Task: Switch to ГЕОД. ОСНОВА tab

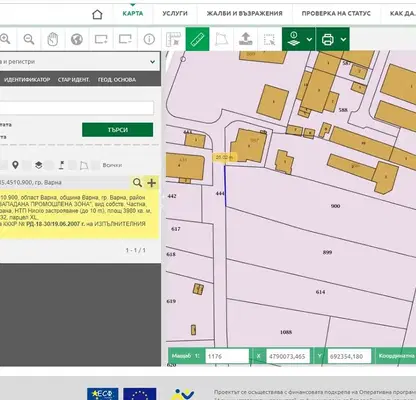Action: [117, 80]
